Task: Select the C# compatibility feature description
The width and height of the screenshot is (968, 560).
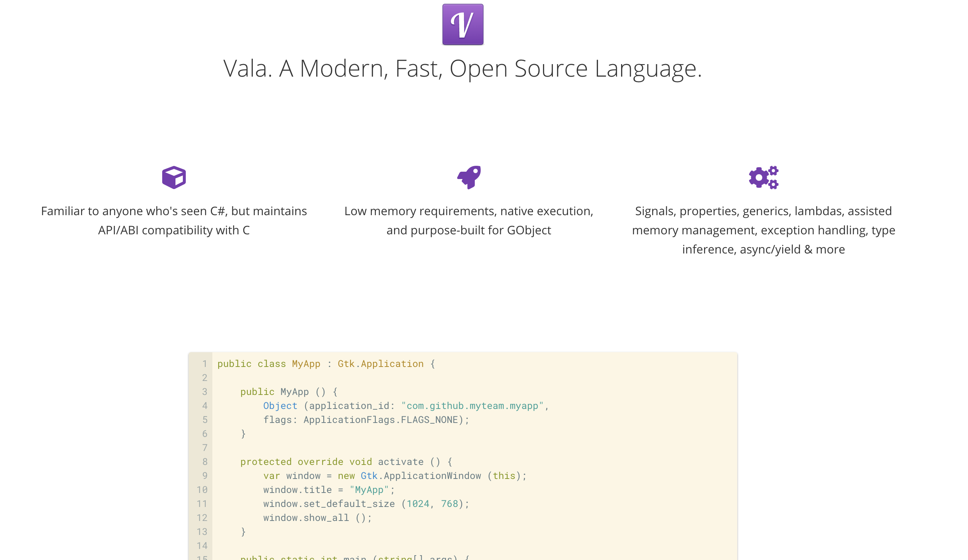Action: [x=174, y=220]
